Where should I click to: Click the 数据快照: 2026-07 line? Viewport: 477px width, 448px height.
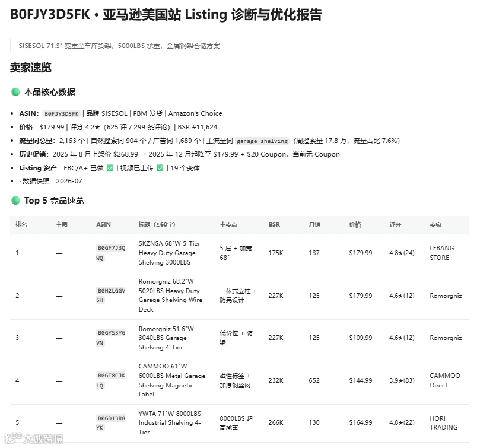[x=51, y=181]
